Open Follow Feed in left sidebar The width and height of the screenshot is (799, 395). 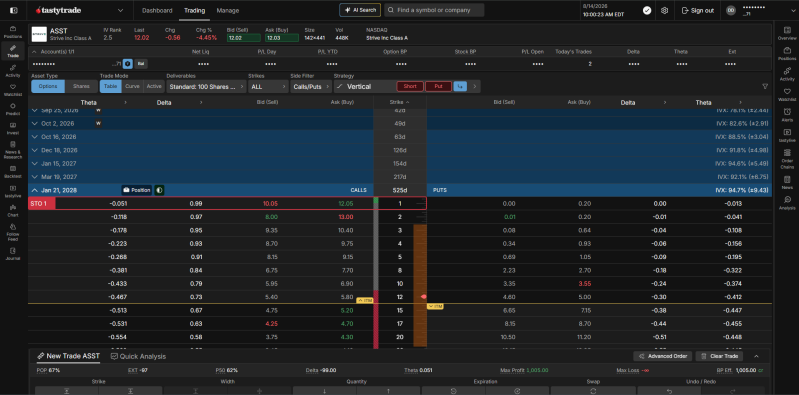tap(13, 232)
